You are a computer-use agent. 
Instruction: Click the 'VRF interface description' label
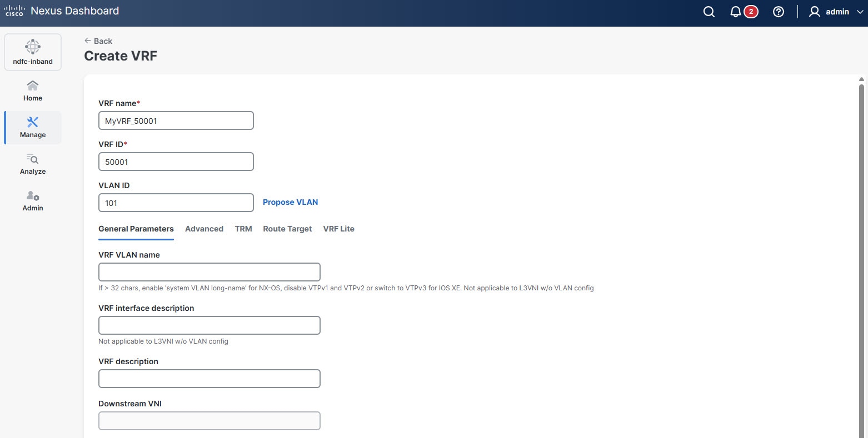(146, 308)
